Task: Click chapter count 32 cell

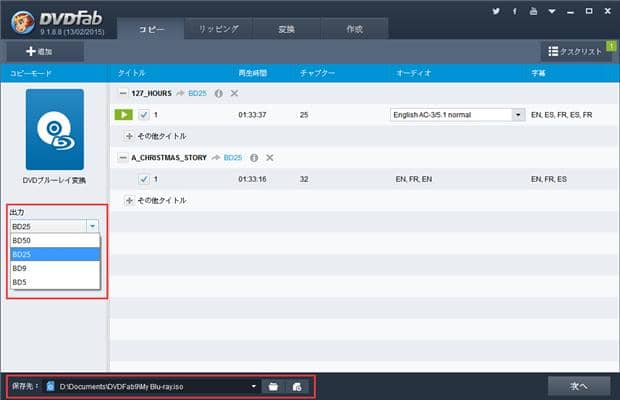Action: (x=304, y=179)
